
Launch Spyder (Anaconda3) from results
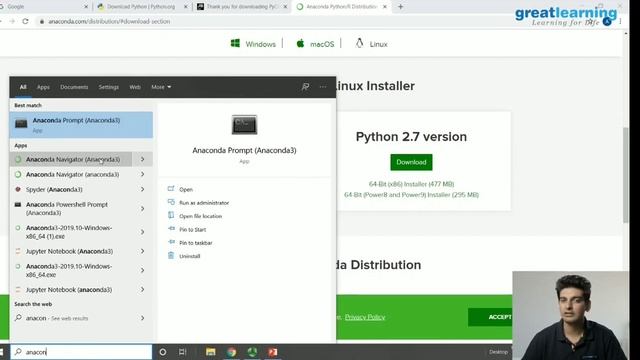coord(71,189)
